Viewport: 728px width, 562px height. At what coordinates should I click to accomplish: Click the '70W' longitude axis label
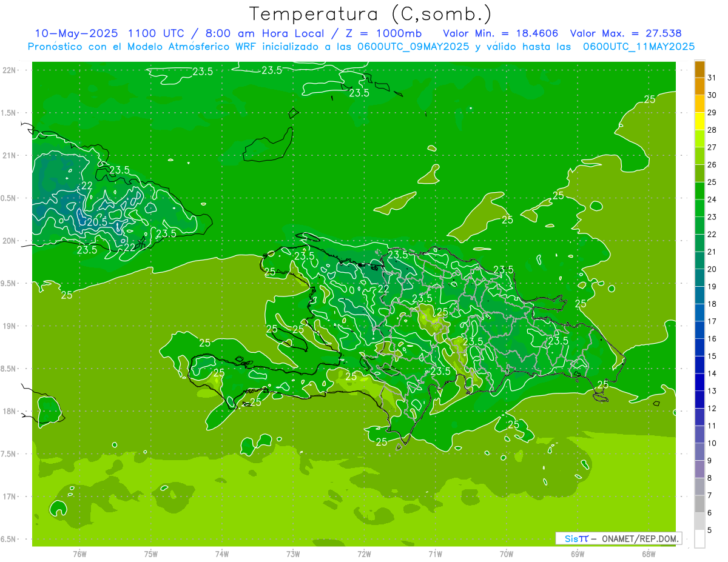(507, 554)
